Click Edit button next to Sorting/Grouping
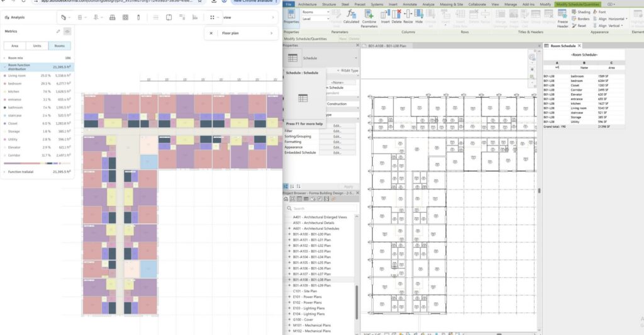644x335 pixels. coord(337,135)
